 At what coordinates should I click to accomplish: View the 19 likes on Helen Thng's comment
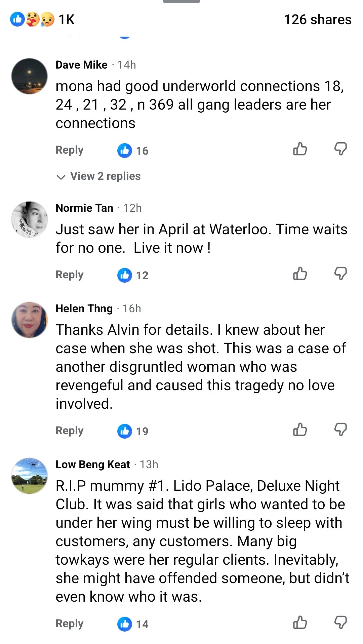pos(133,431)
